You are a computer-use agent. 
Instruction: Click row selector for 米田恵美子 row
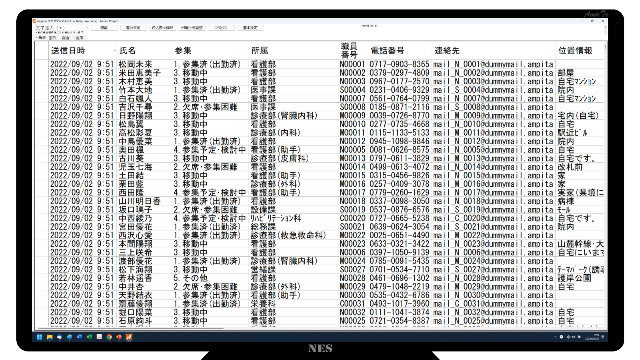point(42,73)
